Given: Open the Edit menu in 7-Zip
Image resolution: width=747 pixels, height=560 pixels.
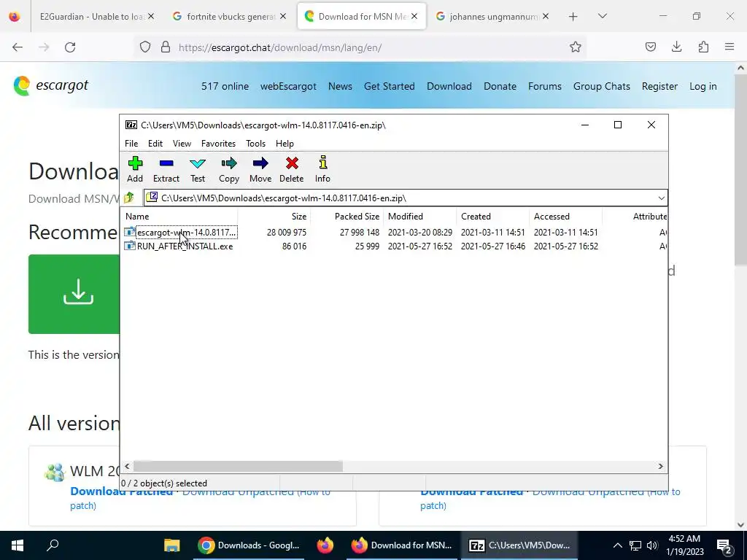Looking at the screenshot, I should [155, 144].
